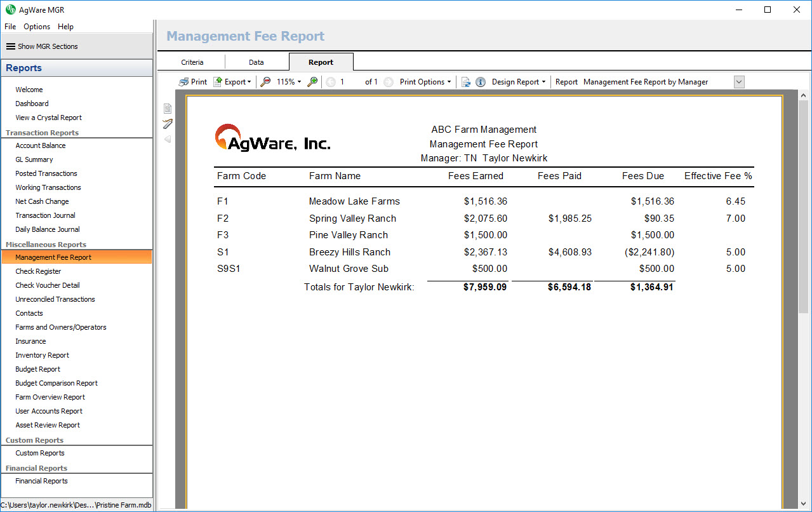This screenshot has height=512, width=812.
Task: Open the Design Report dropdown
Action: (519, 82)
